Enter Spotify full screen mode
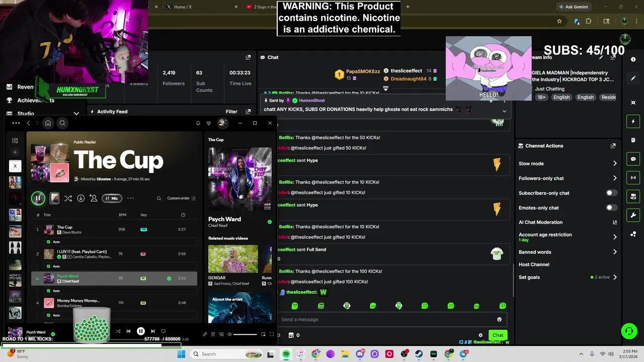The height and width of the screenshot is (362, 644). tap(272, 334)
